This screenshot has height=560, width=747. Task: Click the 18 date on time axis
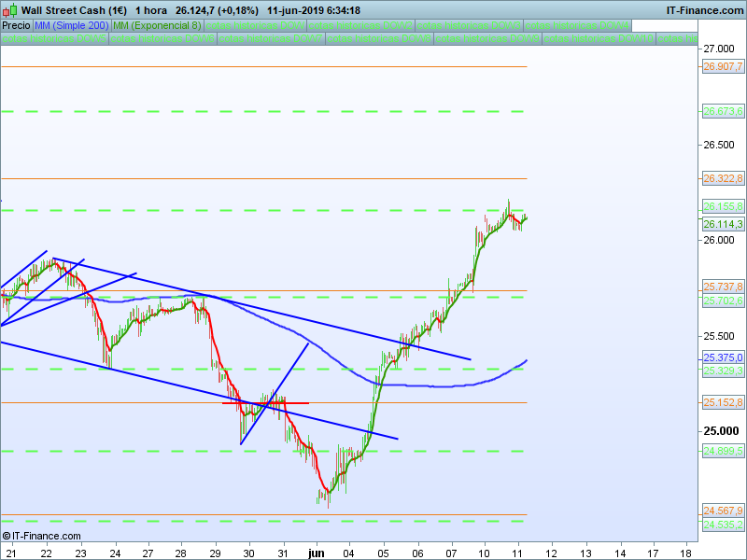pyautogui.click(x=686, y=553)
